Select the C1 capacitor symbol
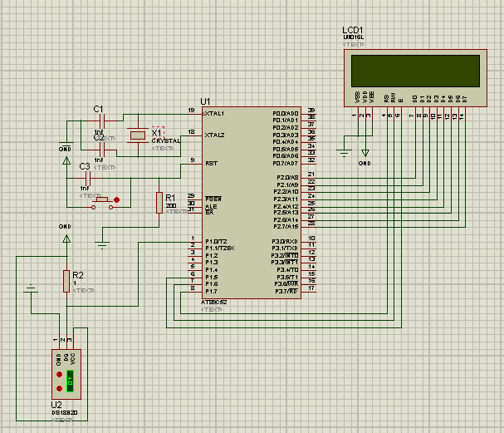The width and height of the screenshot is (504, 433). click(102, 121)
